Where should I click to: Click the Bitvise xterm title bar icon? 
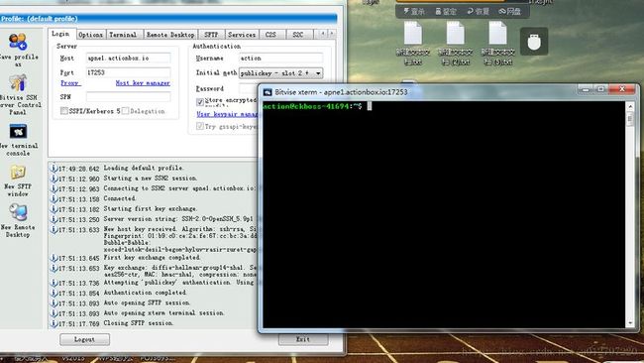click(268, 92)
